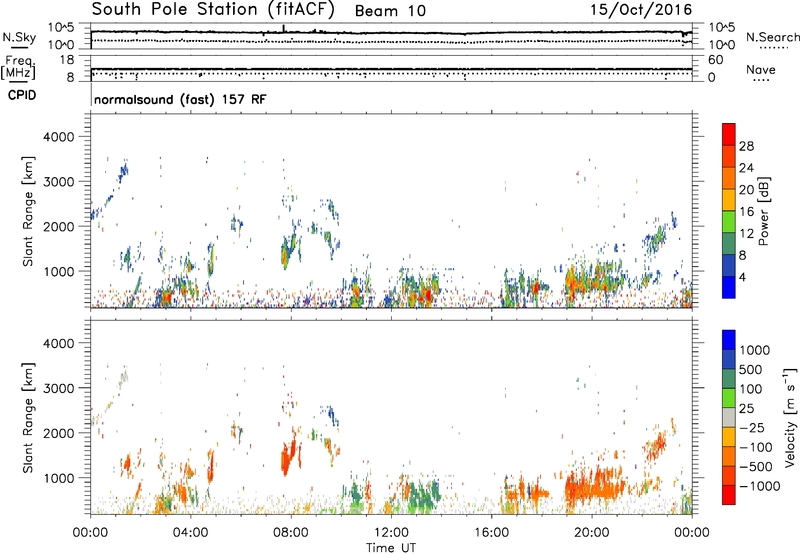Click the '60' tick on Nave axis
Viewport: 800px width, 554px height.
pyautogui.click(x=716, y=60)
